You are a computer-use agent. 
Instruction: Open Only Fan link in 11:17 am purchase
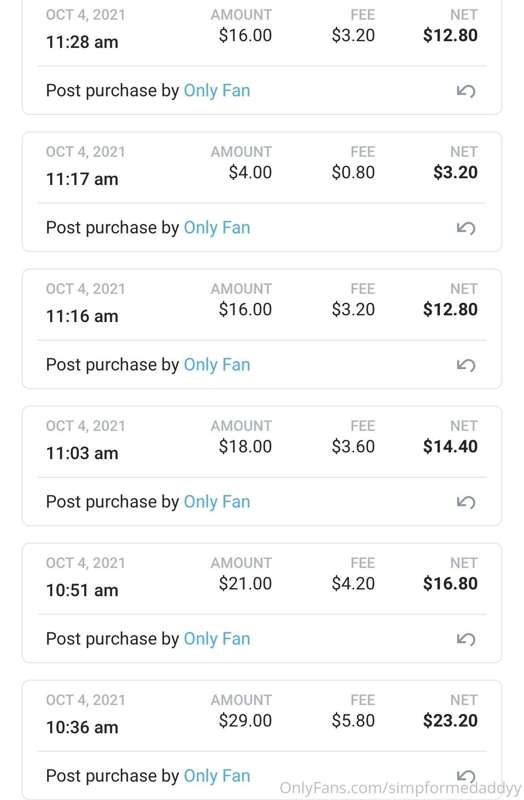pyautogui.click(x=217, y=228)
